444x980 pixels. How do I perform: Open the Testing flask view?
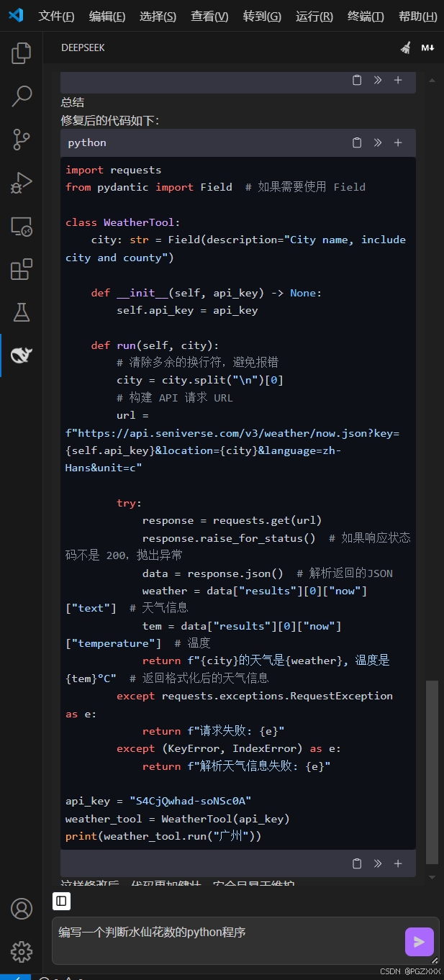(x=22, y=312)
